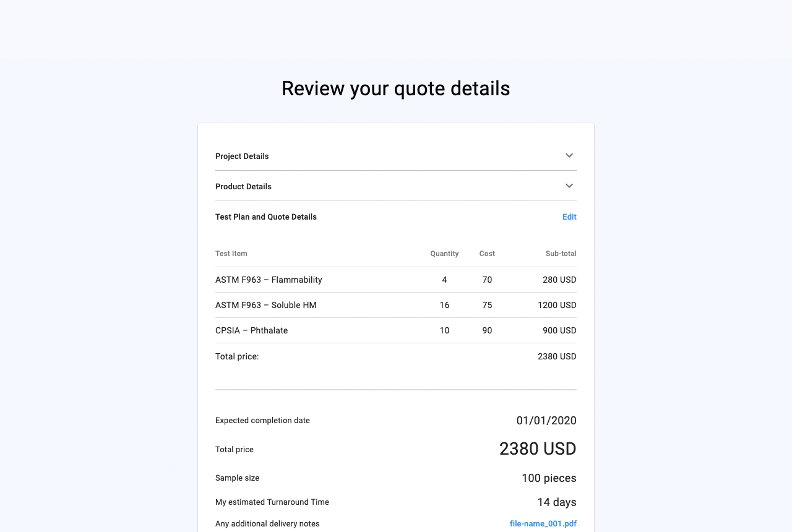
Task: Click the Review your quote details heading
Action: (396, 88)
